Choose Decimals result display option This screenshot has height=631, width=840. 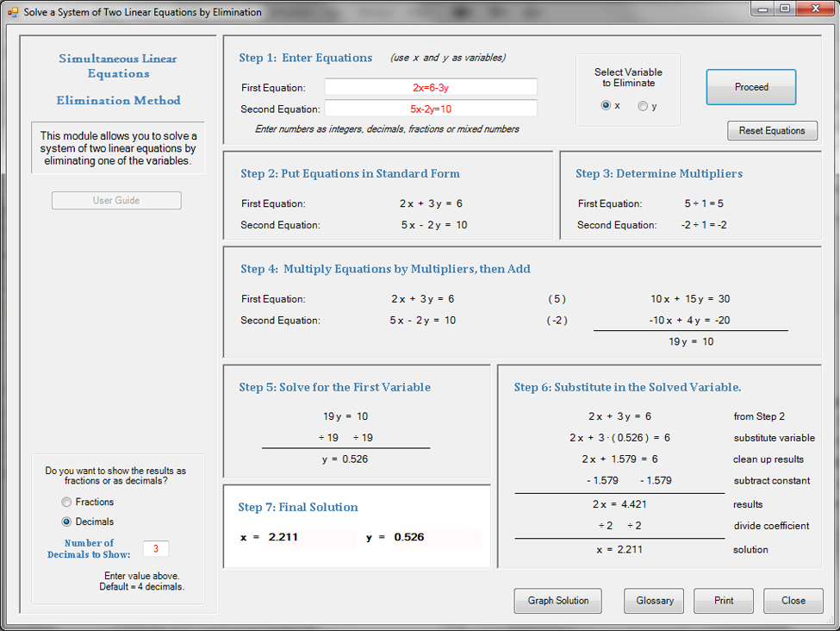(x=66, y=522)
